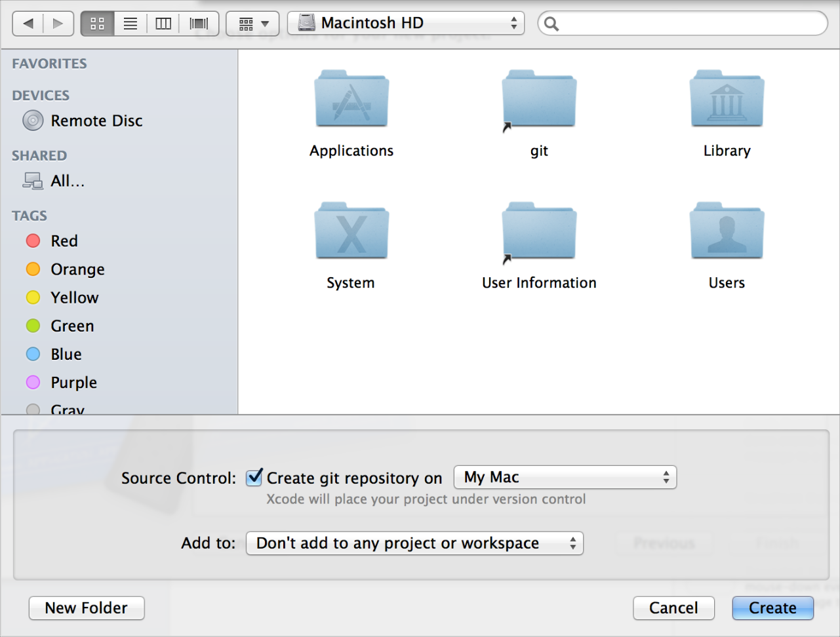Click the back navigation arrow

point(28,24)
